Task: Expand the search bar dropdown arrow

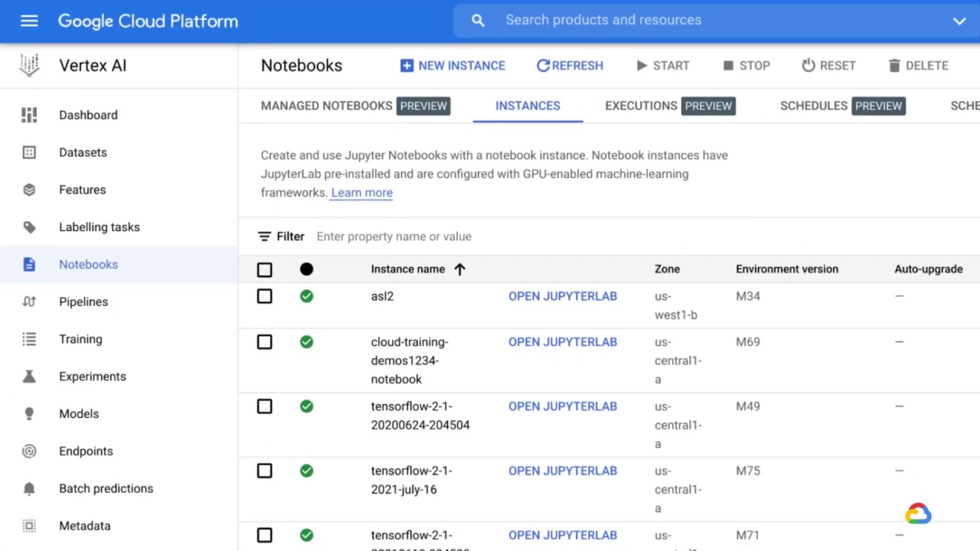Action: [959, 21]
